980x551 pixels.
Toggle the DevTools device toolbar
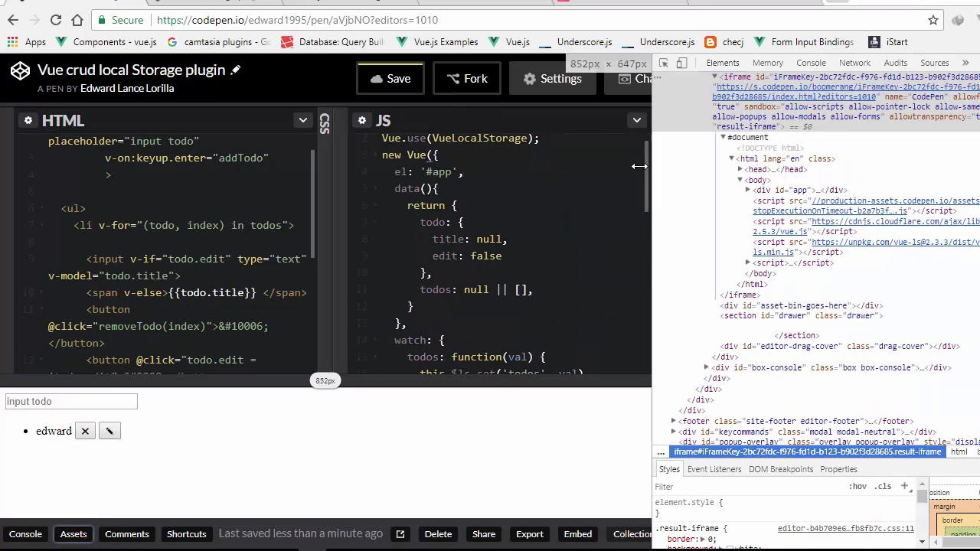(681, 63)
